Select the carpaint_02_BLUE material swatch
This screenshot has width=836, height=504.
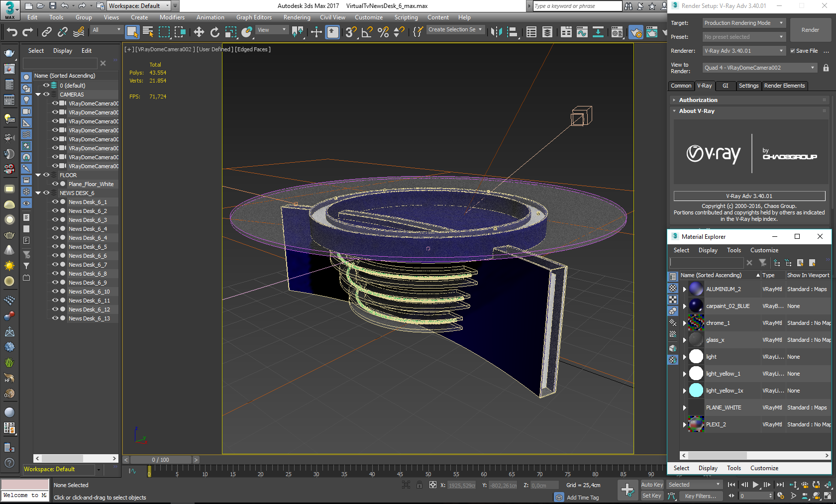coord(696,306)
